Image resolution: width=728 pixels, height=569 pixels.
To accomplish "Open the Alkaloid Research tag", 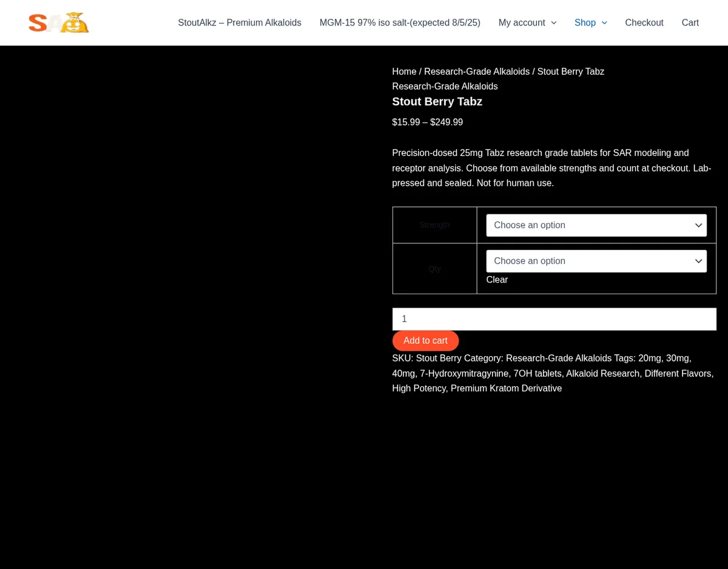I will (603, 373).
